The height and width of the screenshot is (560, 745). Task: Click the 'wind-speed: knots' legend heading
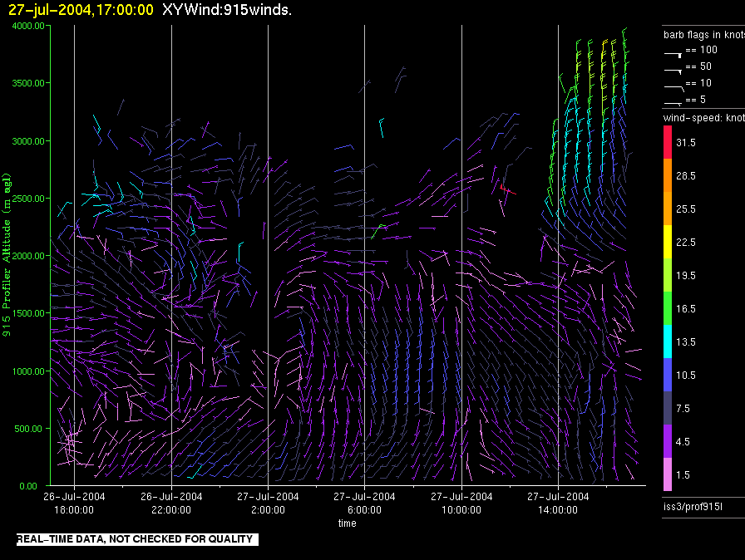pyautogui.click(x=704, y=118)
